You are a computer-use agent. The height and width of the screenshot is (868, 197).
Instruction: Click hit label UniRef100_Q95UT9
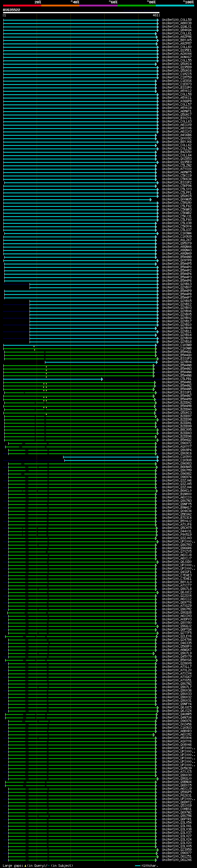pos(177,243)
